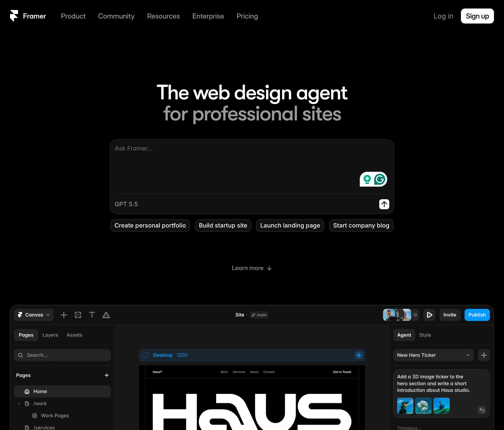The width and height of the screenshot is (504, 430).
Task: Open the Canvas dropdown menu
Action: coord(34,315)
